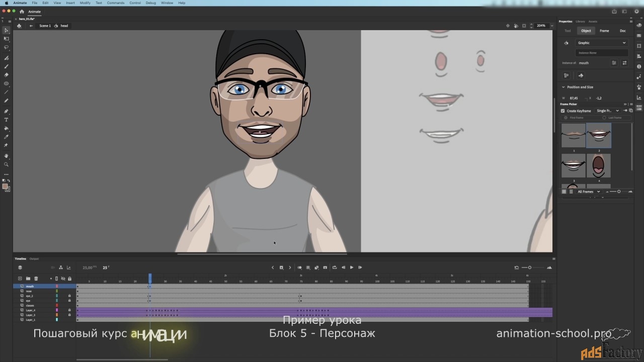The width and height of the screenshot is (644, 362).
Task: Select the First frame radio option
Action: pyautogui.click(x=566, y=118)
